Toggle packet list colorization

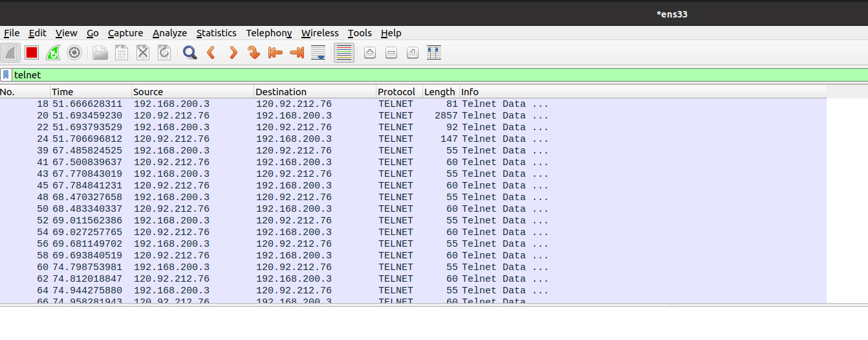(x=344, y=53)
